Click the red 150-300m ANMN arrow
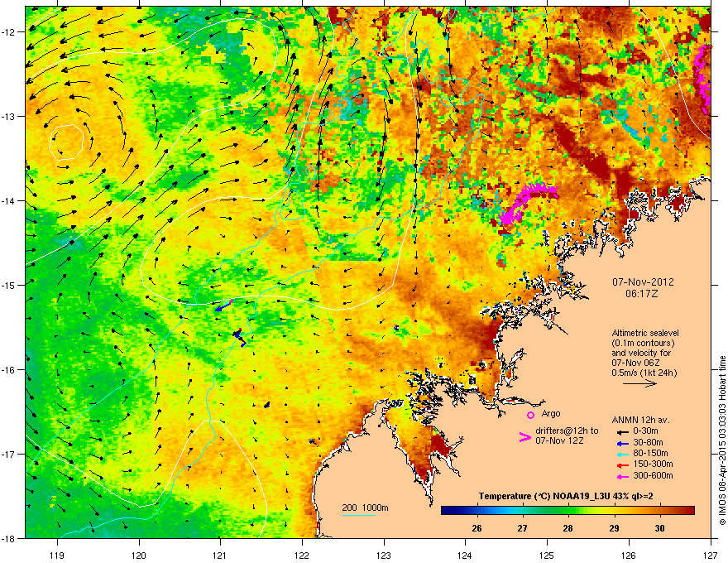Viewport: 728px width, 563px height. coord(622,465)
